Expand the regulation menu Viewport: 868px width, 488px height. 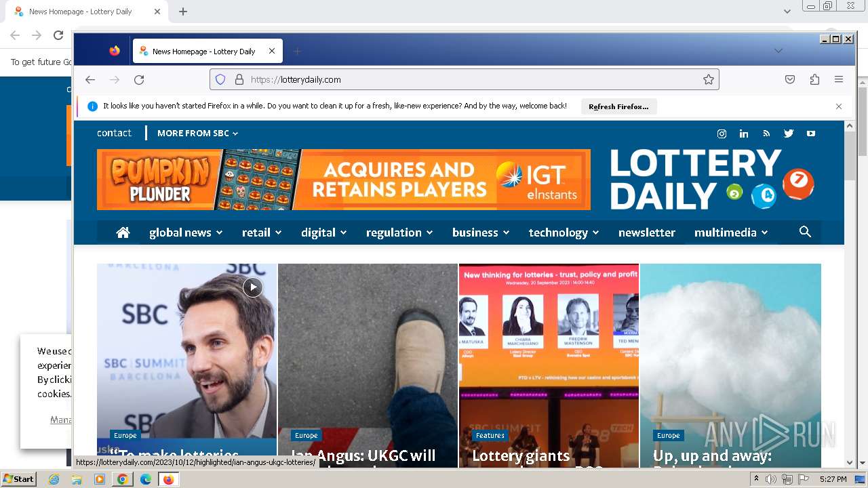399,232
